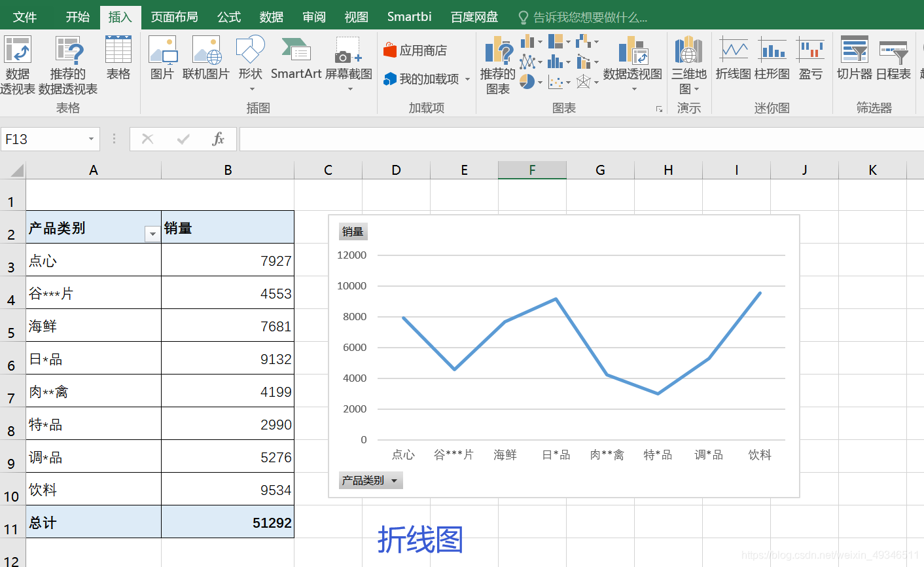Viewport: 924px width, 567px height.
Task: Click the 销量 field button on the chart
Action: 353,232
